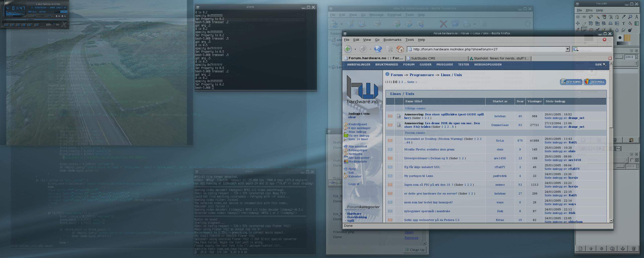
Task: Open 'Mozilla Firefox avsluttes uten grunn' thread
Action: point(429,149)
